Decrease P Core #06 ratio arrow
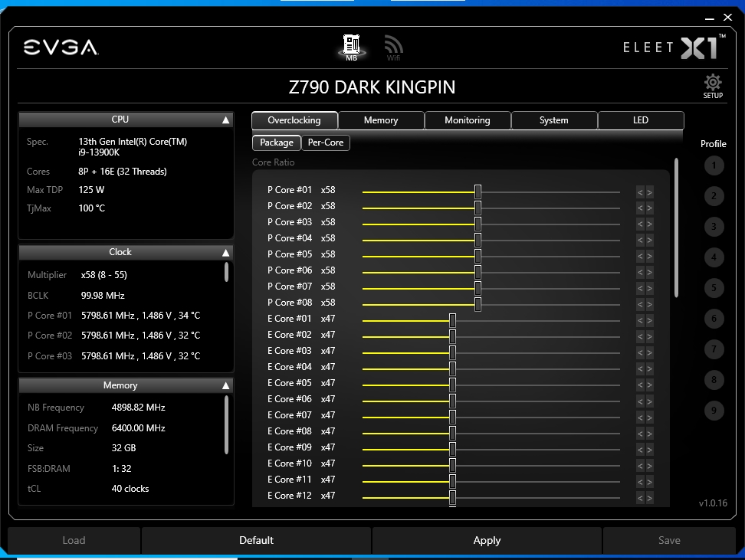This screenshot has height=560, width=745. pyautogui.click(x=640, y=273)
